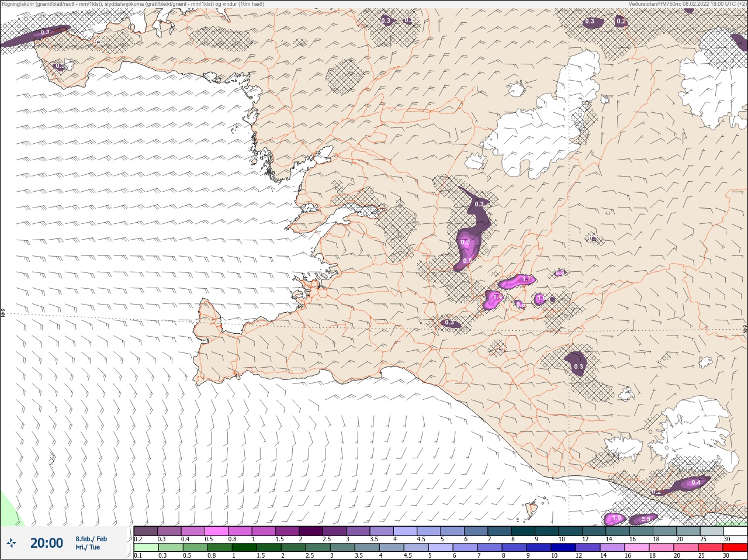Click the '8.feb./ Feb' date text
Screen dimensions: 748x560
(91, 539)
